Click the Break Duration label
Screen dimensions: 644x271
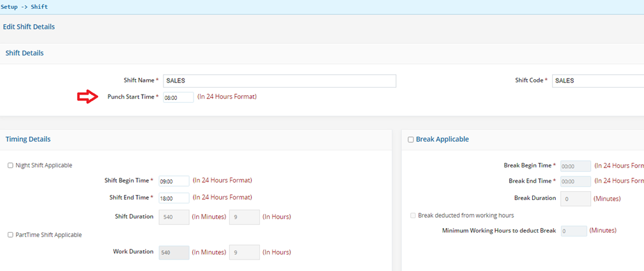535,197
